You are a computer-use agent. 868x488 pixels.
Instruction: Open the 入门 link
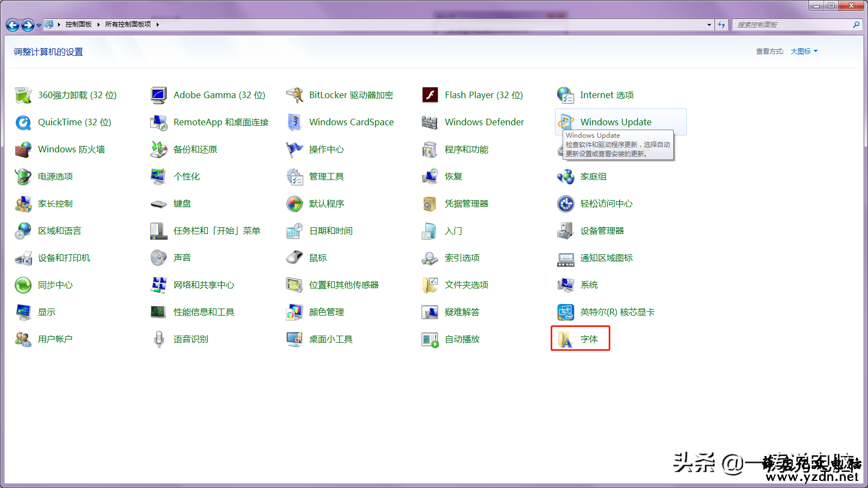coord(454,230)
